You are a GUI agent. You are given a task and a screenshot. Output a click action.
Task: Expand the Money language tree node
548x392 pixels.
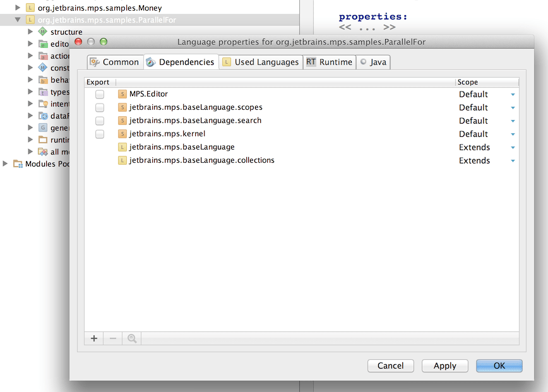point(18,8)
